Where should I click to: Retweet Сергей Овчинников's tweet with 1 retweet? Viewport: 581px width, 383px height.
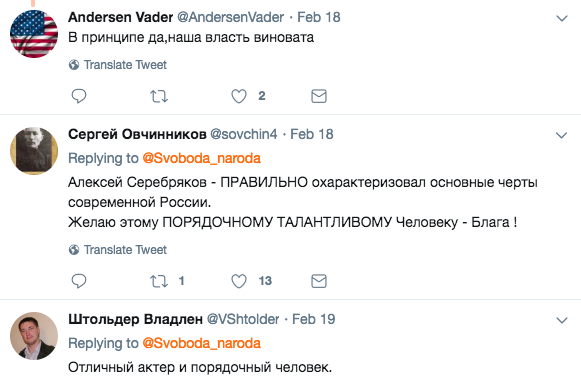click(159, 281)
